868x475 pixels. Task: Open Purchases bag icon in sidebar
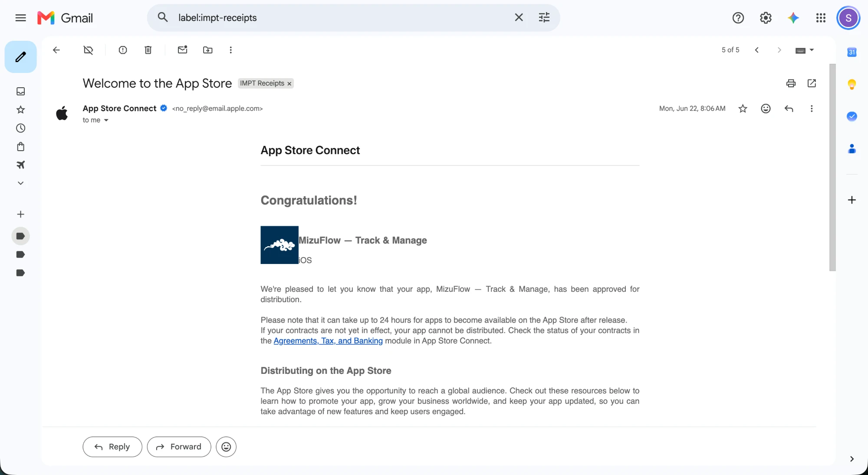pos(20,147)
